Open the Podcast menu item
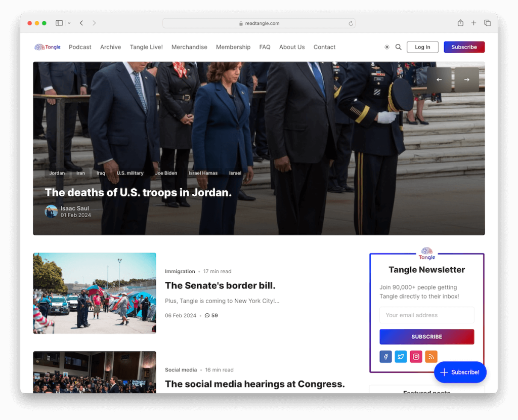The height and width of the screenshot is (420, 518). 80,47
